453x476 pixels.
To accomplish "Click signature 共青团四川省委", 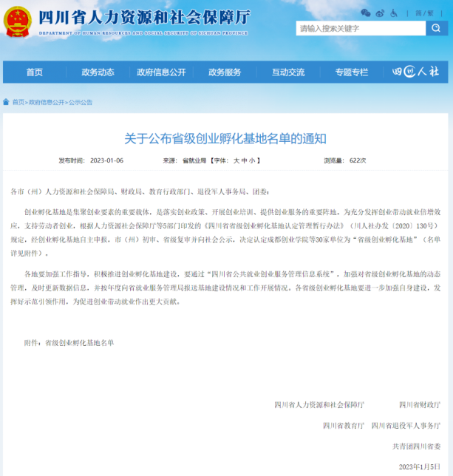I will click(416, 446).
